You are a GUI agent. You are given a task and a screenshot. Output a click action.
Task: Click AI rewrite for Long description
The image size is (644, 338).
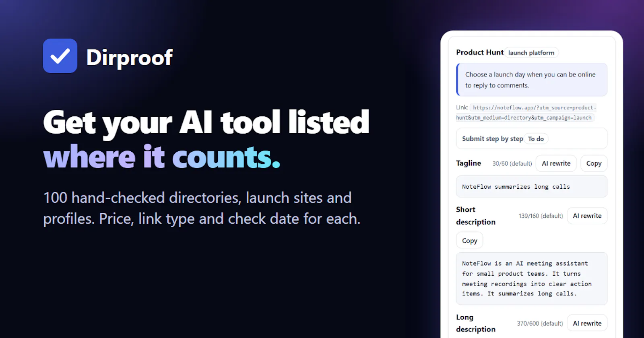(587, 323)
